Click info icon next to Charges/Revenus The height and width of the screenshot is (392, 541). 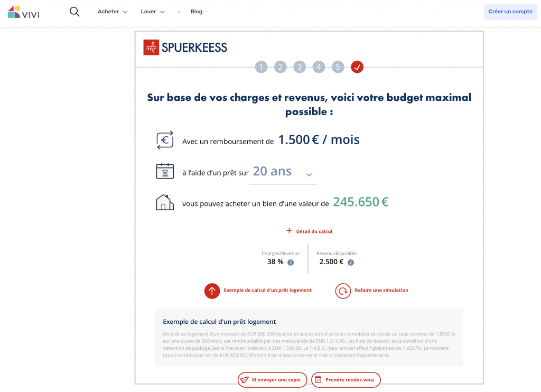coord(291,262)
